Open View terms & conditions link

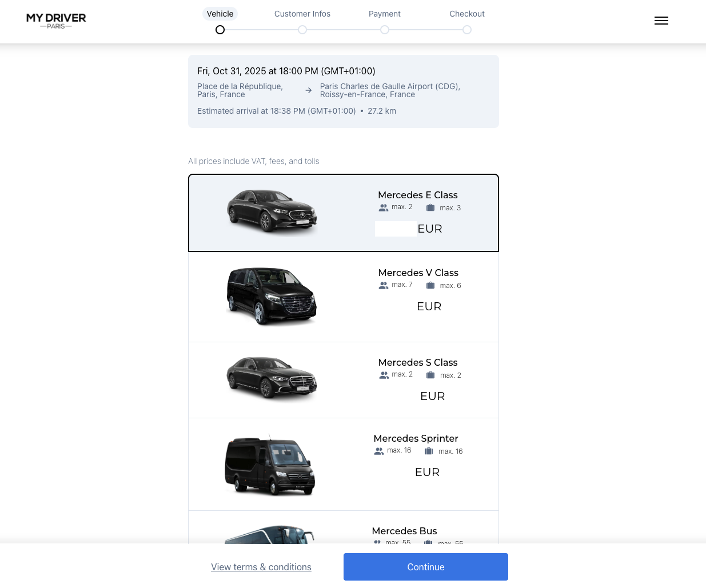[261, 567]
